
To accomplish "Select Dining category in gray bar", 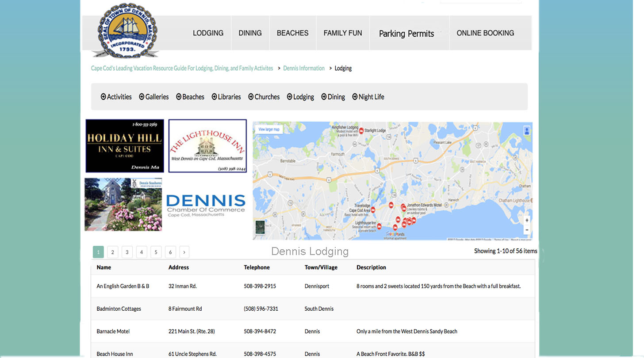I will pos(333,97).
